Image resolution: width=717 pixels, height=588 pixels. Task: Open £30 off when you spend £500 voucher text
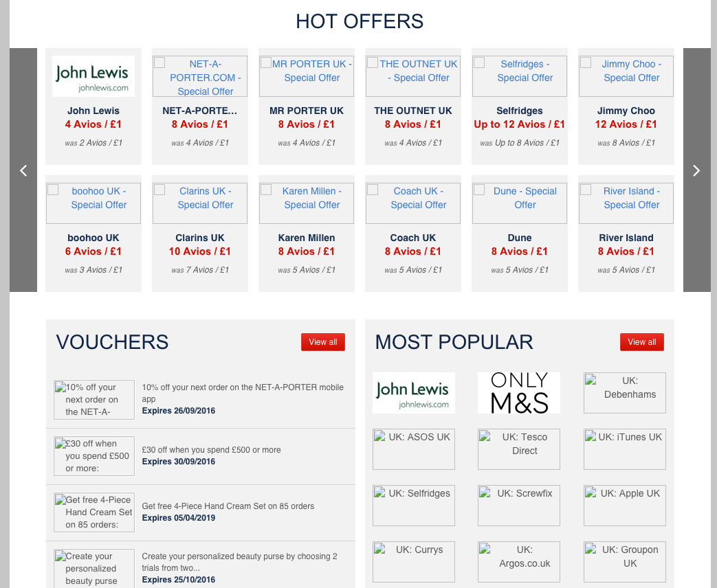(x=211, y=449)
